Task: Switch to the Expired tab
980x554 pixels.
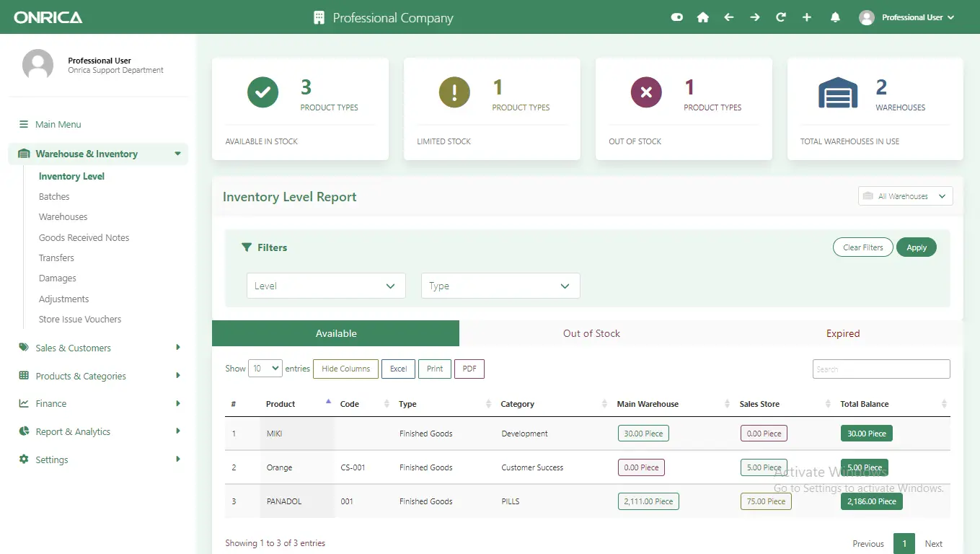Action: [843, 333]
